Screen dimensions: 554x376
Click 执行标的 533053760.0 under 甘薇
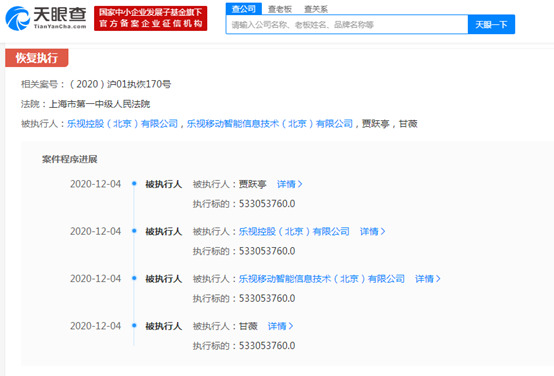click(244, 346)
